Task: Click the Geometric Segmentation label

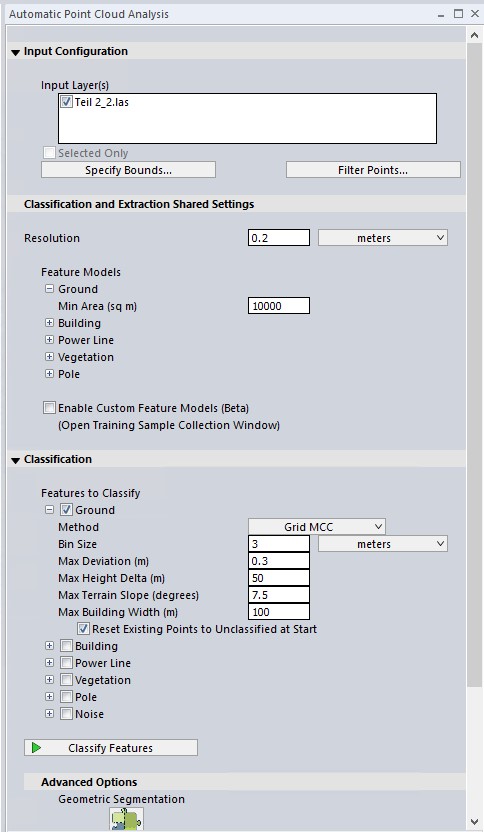Action: tap(122, 799)
